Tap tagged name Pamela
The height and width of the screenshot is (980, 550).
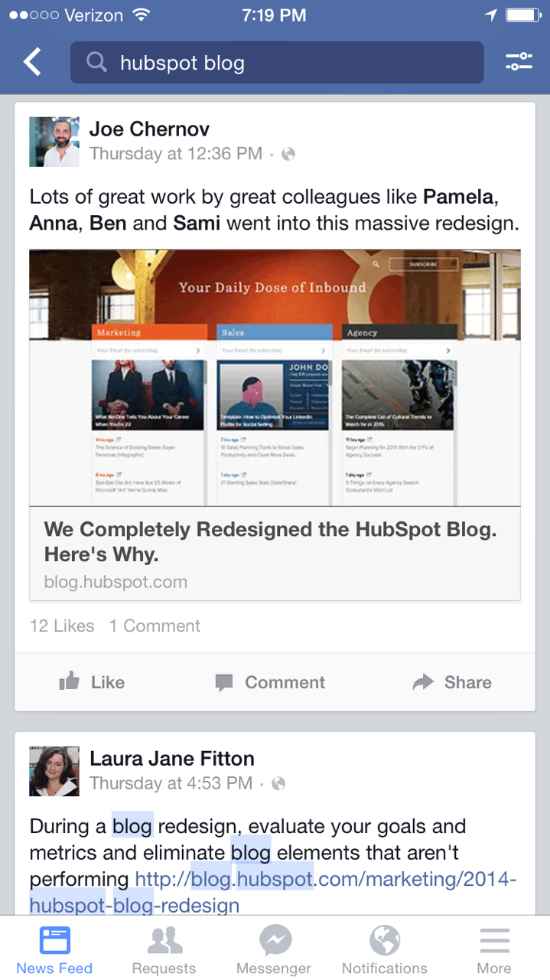coord(458,197)
